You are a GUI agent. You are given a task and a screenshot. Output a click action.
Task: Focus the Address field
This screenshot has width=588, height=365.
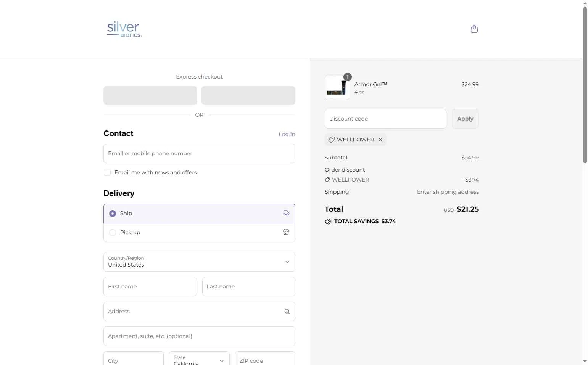[199, 311]
